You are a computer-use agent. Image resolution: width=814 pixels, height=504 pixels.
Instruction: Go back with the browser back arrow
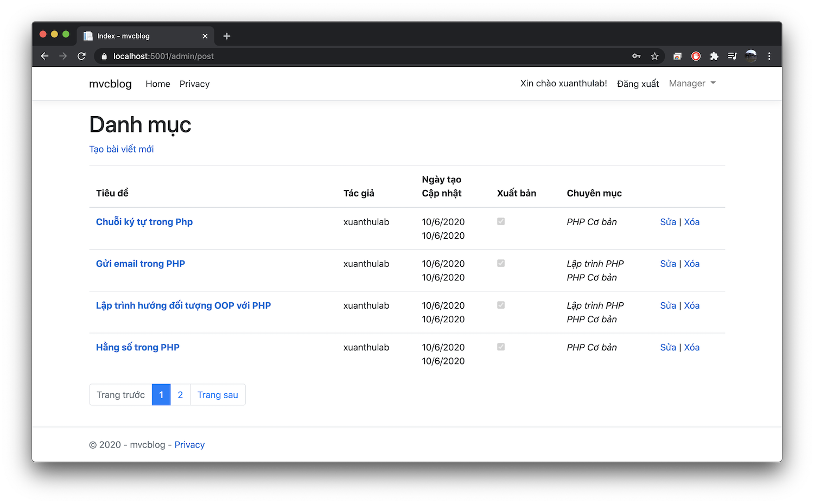pyautogui.click(x=44, y=56)
